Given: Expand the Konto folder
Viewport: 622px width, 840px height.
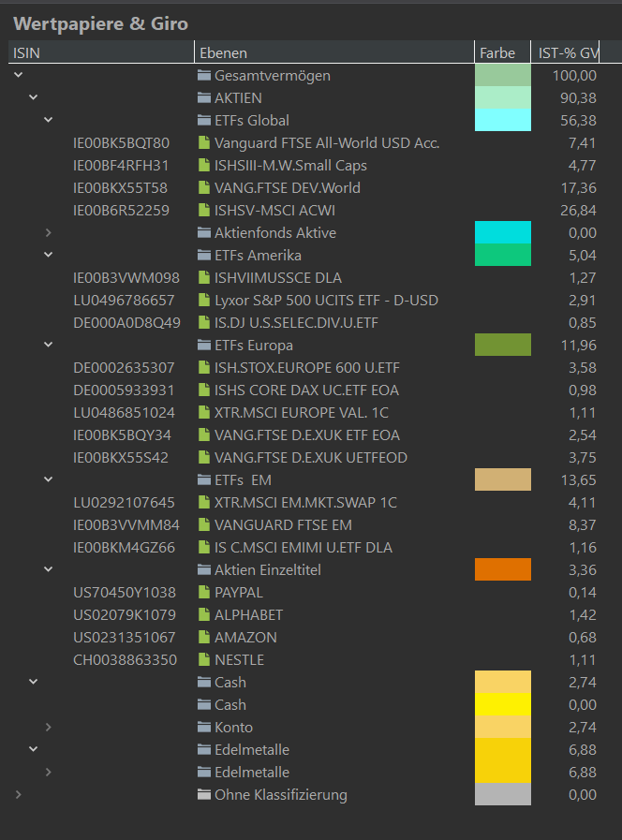Looking at the screenshot, I should pyautogui.click(x=48, y=727).
